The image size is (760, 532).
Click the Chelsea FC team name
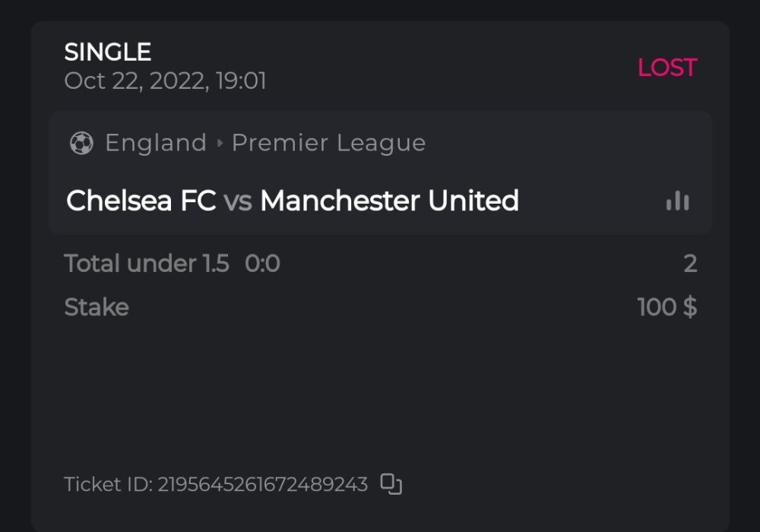tap(141, 201)
